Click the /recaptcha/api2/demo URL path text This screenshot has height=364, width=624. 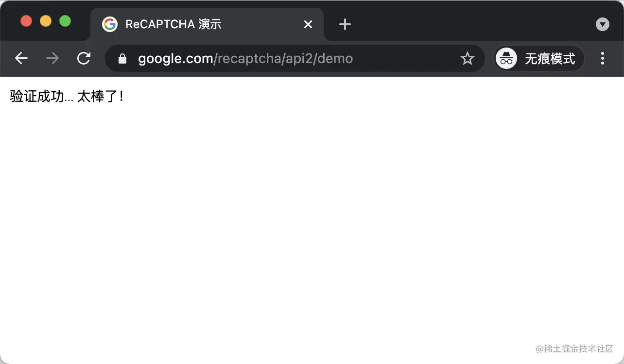(x=283, y=59)
